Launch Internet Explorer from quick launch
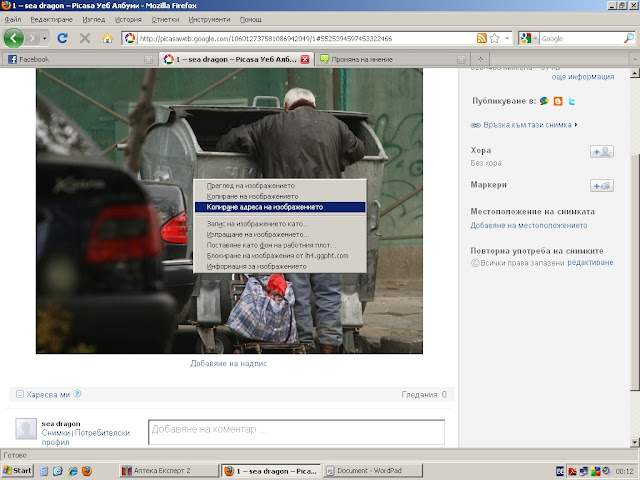 click(x=73, y=471)
